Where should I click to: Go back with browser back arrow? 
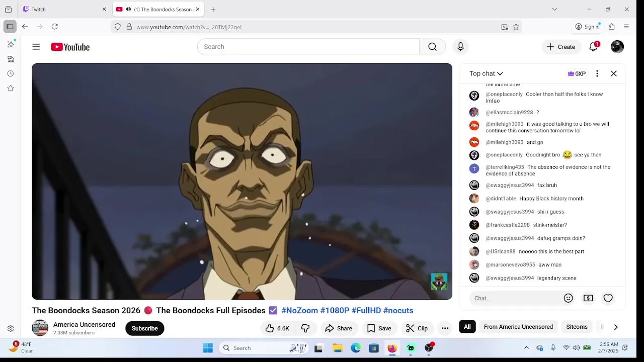pyautogui.click(x=25, y=27)
